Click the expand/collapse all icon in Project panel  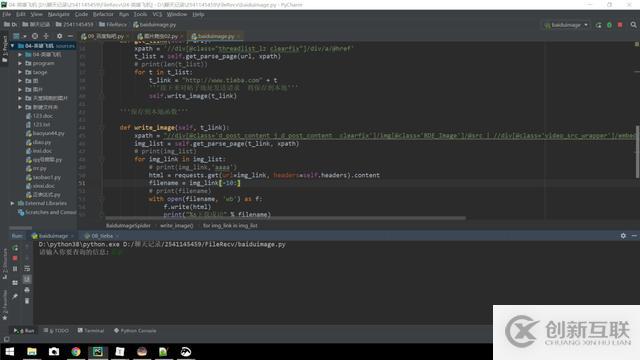point(46,36)
